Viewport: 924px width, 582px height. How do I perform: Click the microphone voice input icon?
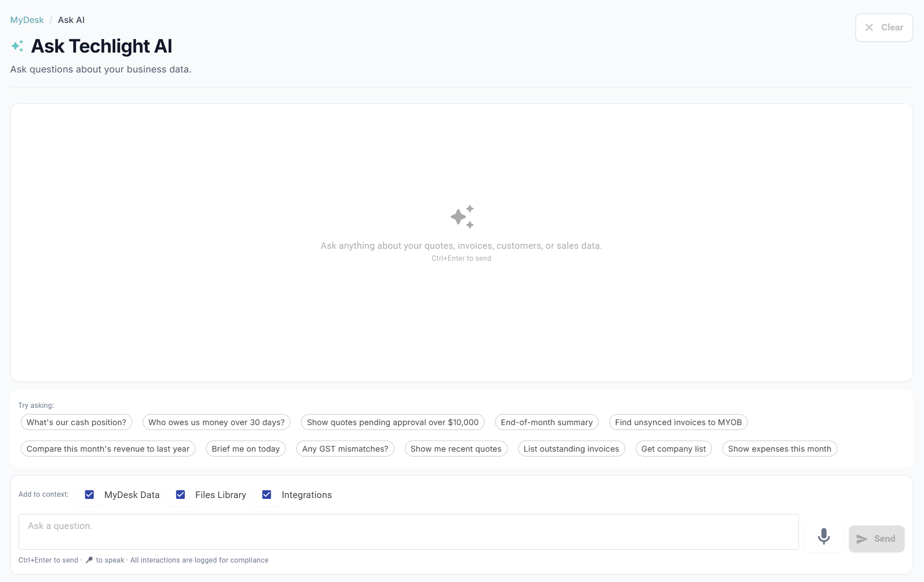click(x=824, y=536)
